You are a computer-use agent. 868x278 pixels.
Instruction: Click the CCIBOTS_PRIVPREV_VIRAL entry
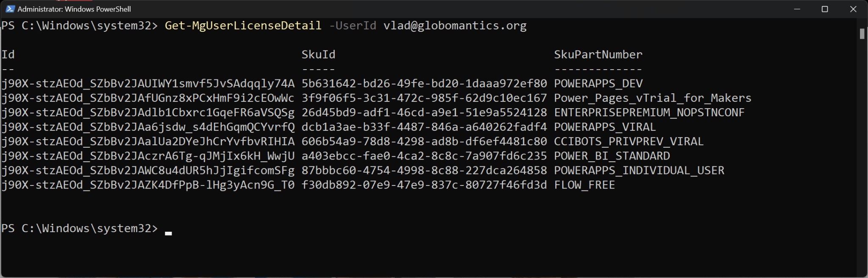pyautogui.click(x=629, y=141)
